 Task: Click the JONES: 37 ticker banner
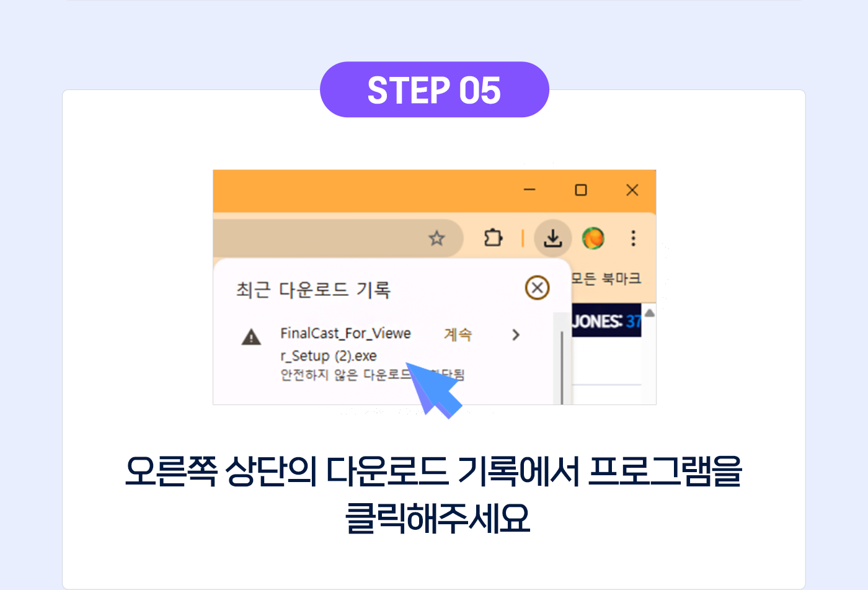(x=606, y=321)
